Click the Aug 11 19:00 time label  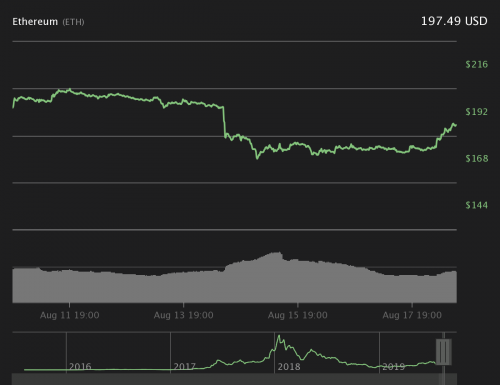(70, 315)
